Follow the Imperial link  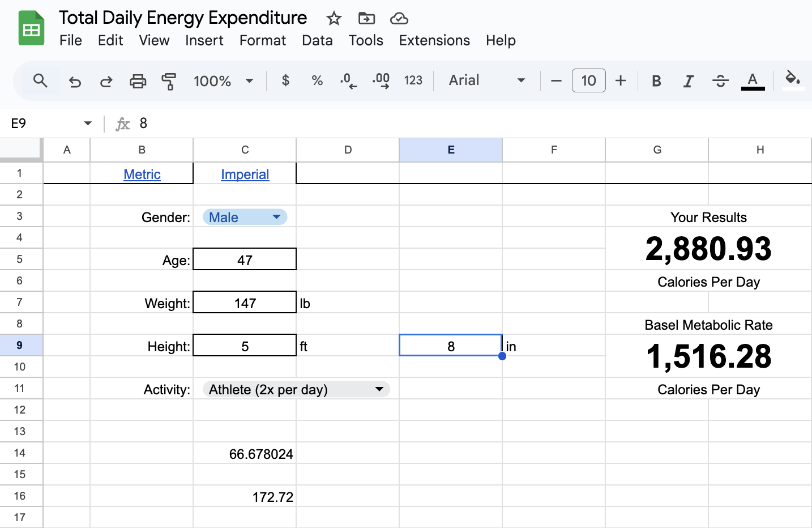[245, 174]
